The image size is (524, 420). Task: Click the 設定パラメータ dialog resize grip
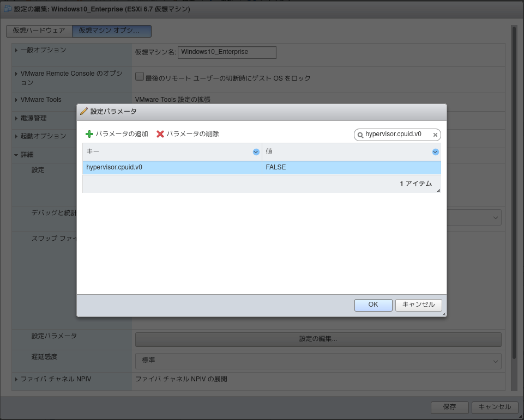click(444, 314)
